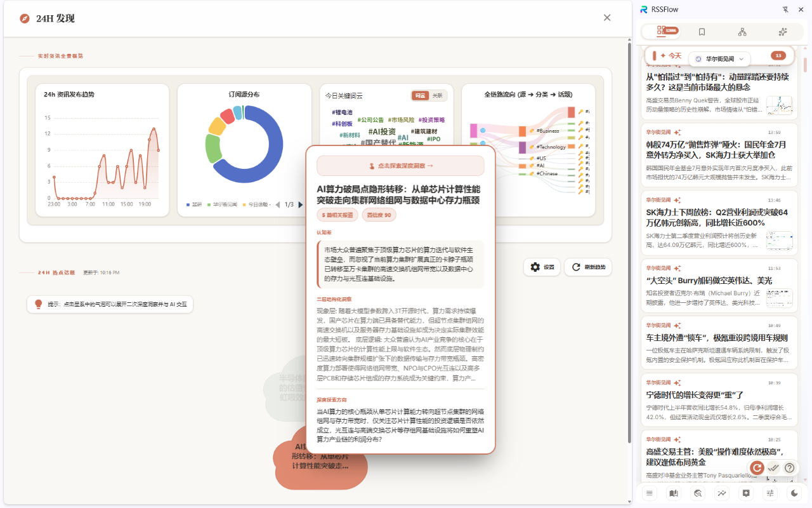Click the #AI投资 keyword
Image resolution: width=812 pixels, height=508 pixels.
(x=382, y=131)
